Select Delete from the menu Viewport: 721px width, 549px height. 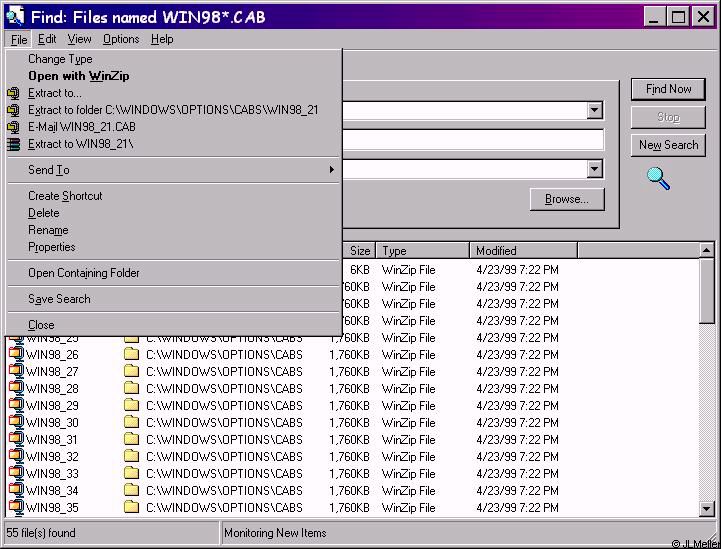[174, 213]
